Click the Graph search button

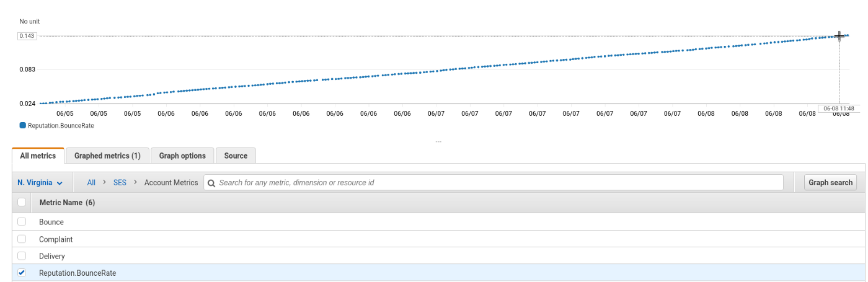831,183
